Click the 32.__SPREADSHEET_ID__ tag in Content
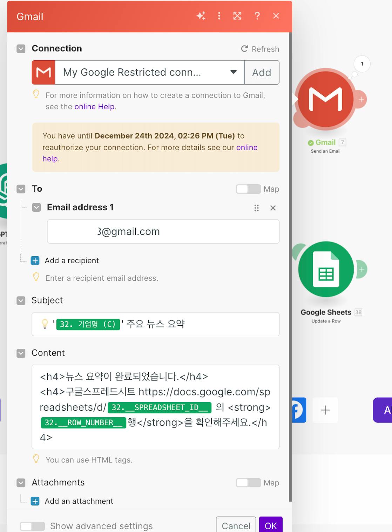The image size is (392, 532). (x=160, y=407)
